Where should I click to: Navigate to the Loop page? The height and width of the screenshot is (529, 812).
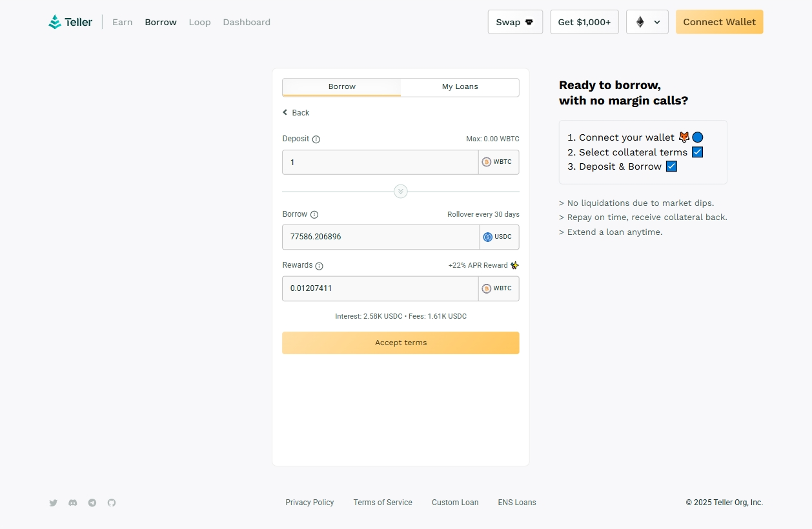tap(200, 22)
